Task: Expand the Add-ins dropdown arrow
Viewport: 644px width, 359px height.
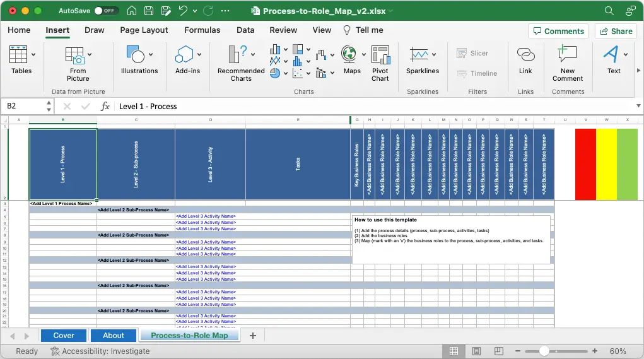Action: (x=199, y=54)
